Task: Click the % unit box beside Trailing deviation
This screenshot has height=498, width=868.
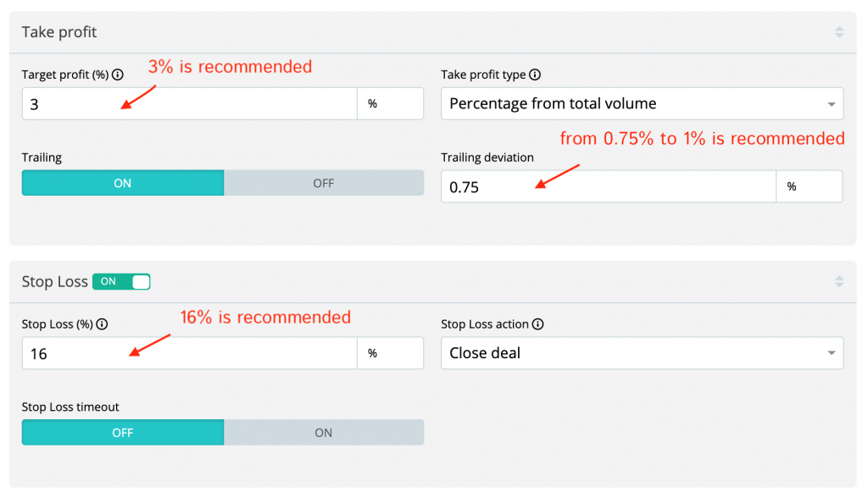Action: pos(809,187)
